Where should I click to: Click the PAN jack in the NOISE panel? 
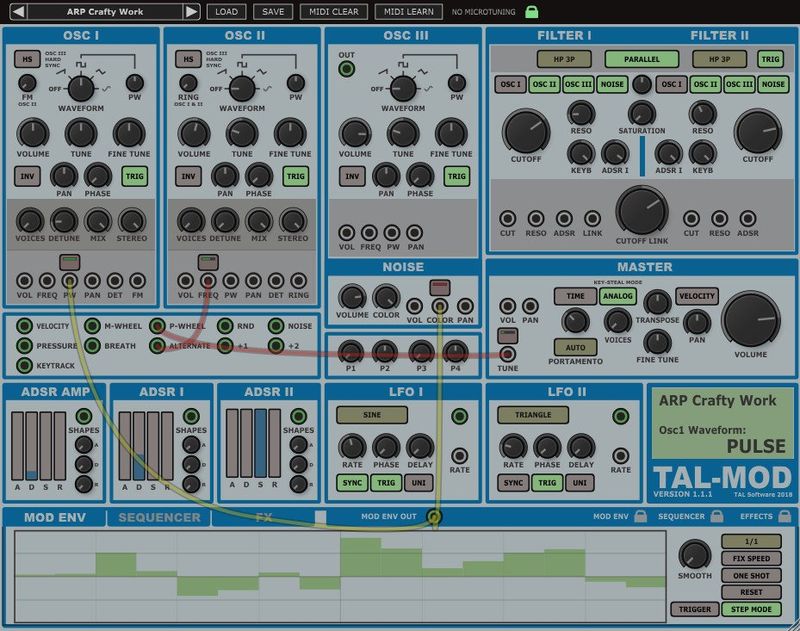[466, 306]
